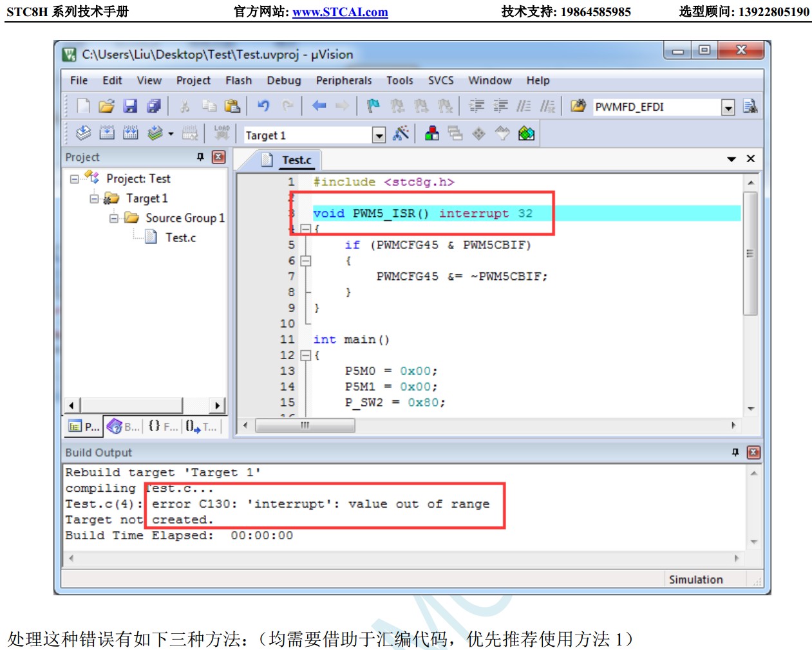Open the editor window list dropdown arrow
The height and width of the screenshot is (650, 812).
732,159
